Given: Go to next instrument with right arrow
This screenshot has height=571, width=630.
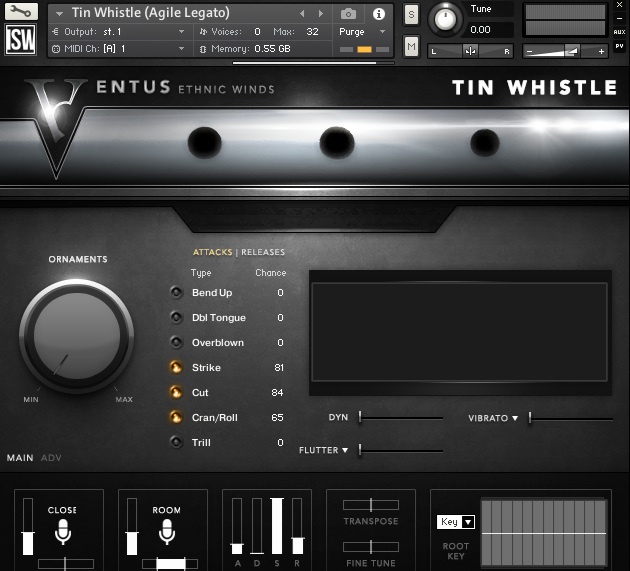Looking at the screenshot, I should 321,14.
